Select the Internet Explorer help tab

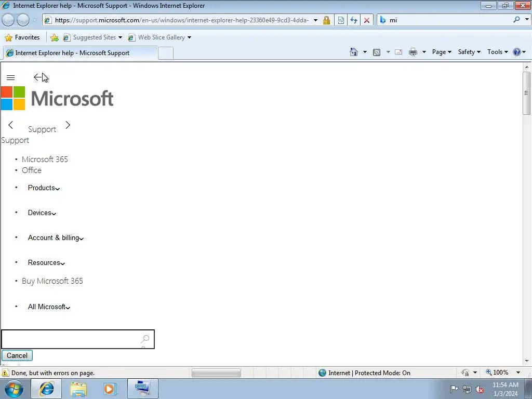point(80,53)
